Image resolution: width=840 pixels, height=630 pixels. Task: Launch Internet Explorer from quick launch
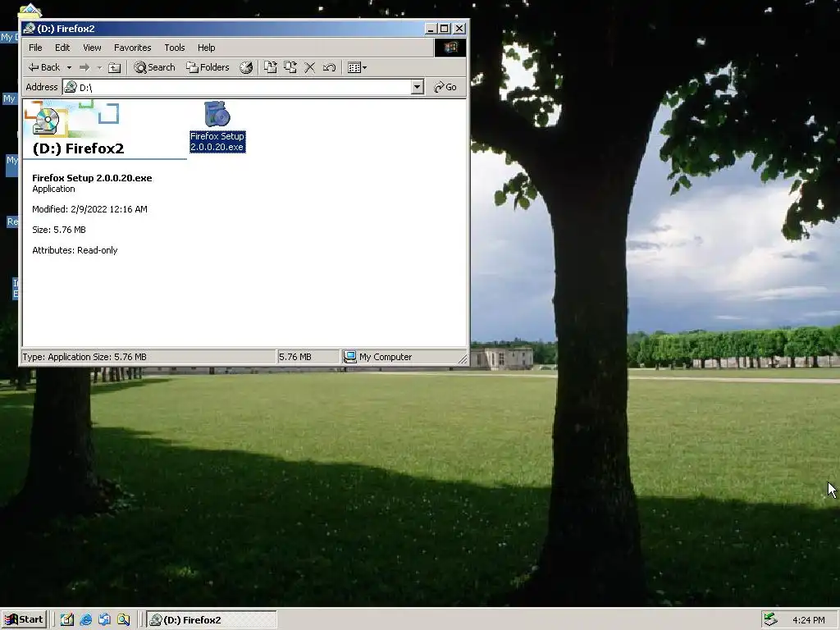(x=85, y=620)
